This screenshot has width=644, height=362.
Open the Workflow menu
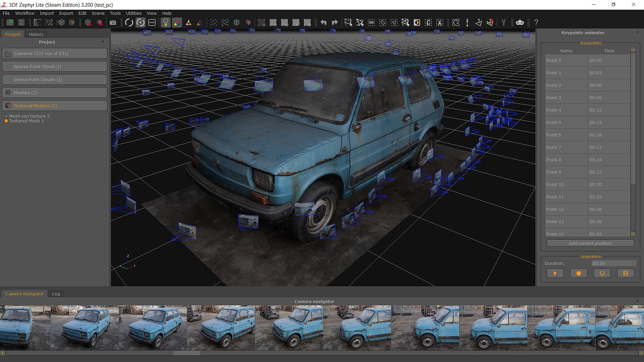[x=24, y=13]
